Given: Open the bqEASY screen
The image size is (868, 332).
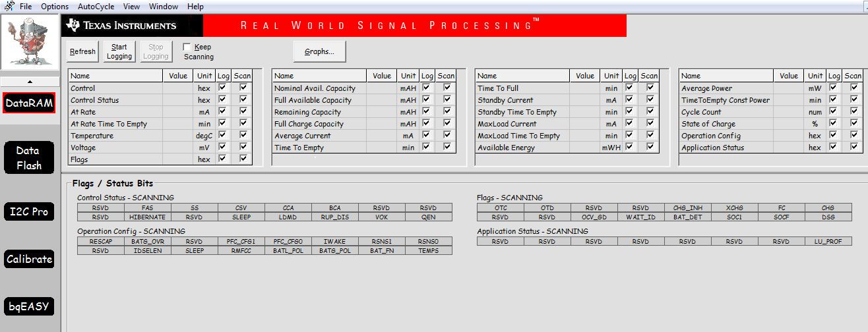Looking at the screenshot, I should coord(29,307).
